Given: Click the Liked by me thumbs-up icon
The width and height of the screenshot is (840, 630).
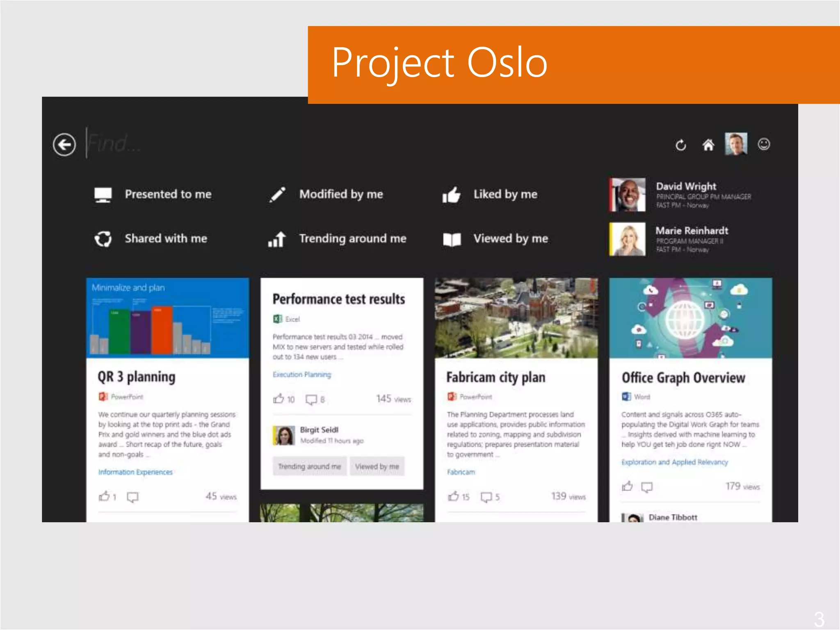Looking at the screenshot, I should pyautogui.click(x=452, y=194).
